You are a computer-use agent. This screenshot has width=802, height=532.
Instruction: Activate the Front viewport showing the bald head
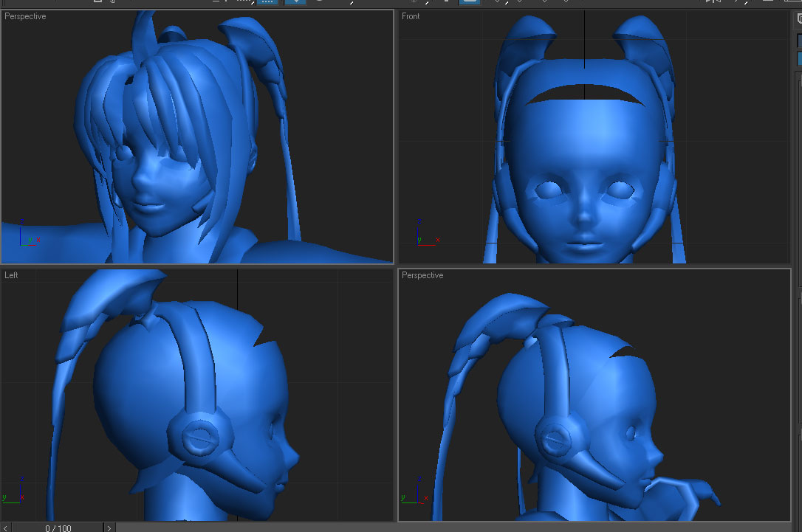click(594, 137)
